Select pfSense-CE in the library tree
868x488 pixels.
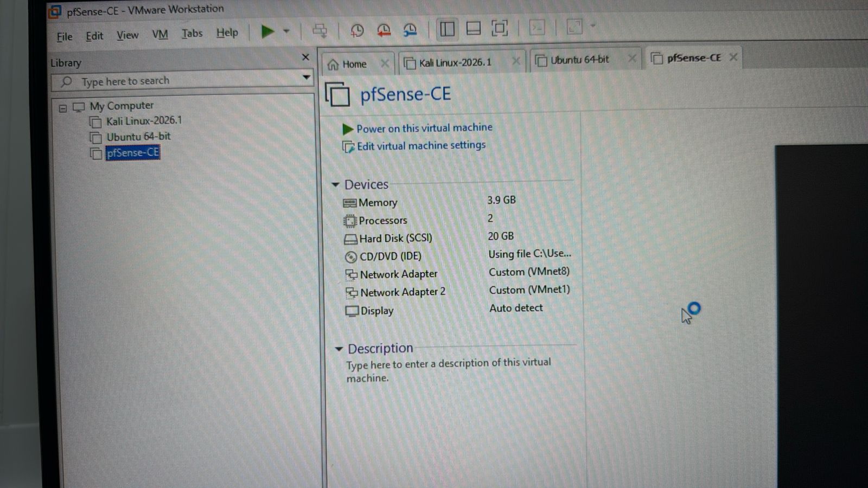click(x=133, y=153)
